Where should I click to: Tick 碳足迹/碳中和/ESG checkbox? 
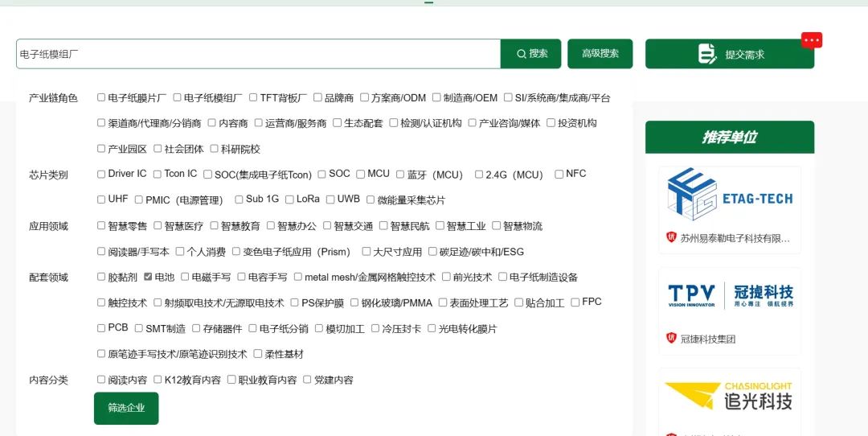click(433, 251)
